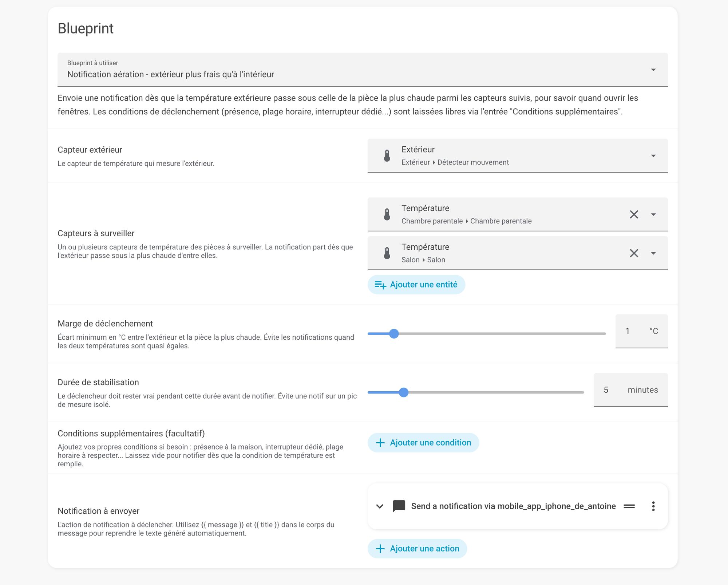Image resolution: width=728 pixels, height=585 pixels.
Task: Click the thermometer icon of the Salon sensor
Action: coord(387,253)
